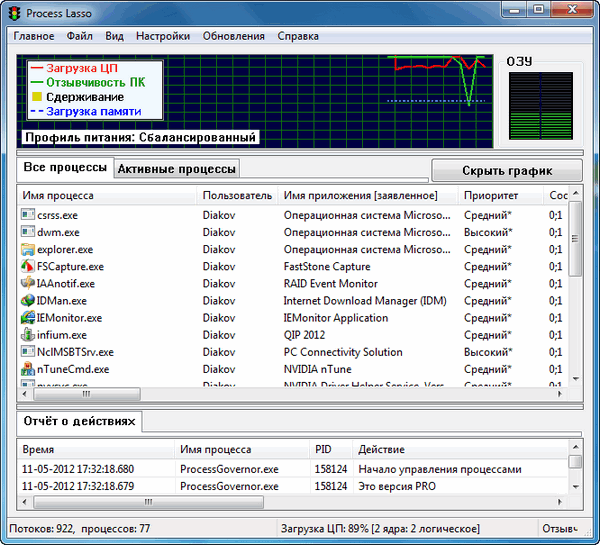Click the dwm.exe process icon

tap(28, 232)
